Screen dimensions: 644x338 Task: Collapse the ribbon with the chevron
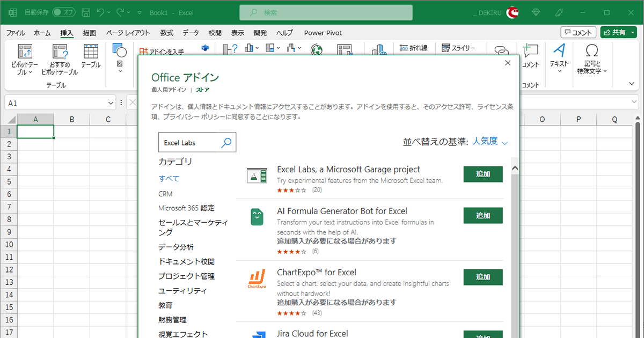(632, 83)
